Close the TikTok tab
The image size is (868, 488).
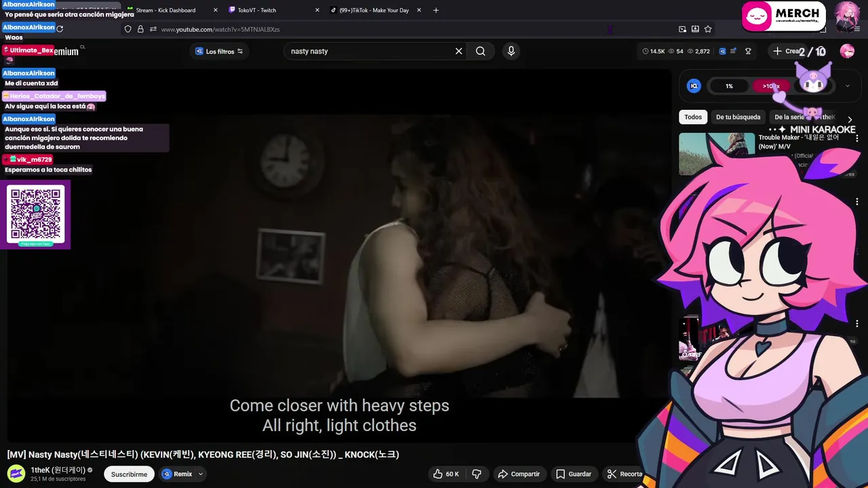pos(419,10)
